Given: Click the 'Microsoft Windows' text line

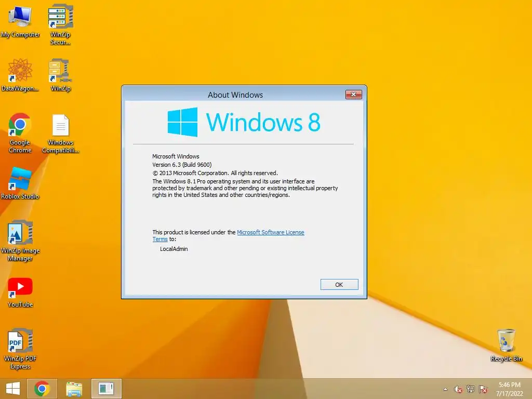Looking at the screenshot, I should pos(176,156).
